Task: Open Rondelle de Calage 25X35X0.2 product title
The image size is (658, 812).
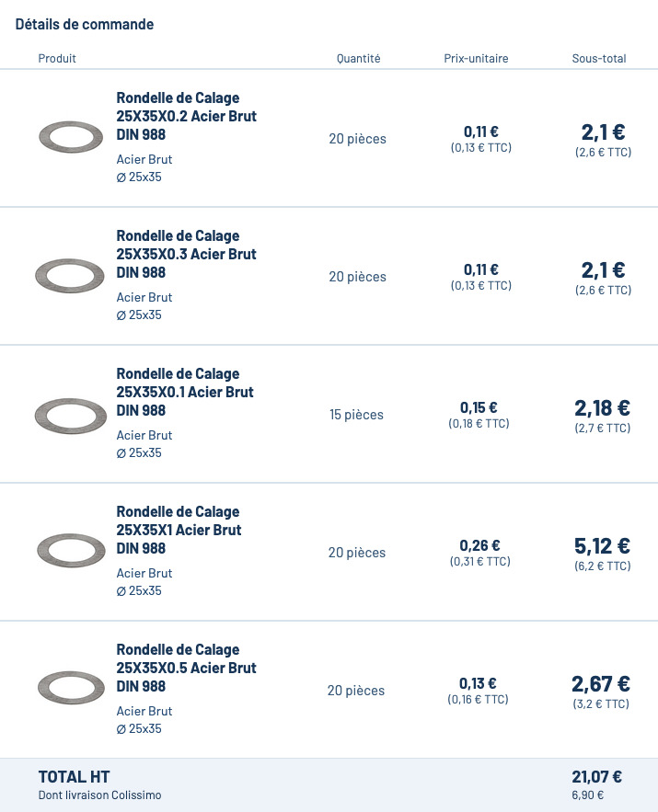Action: 186,116
